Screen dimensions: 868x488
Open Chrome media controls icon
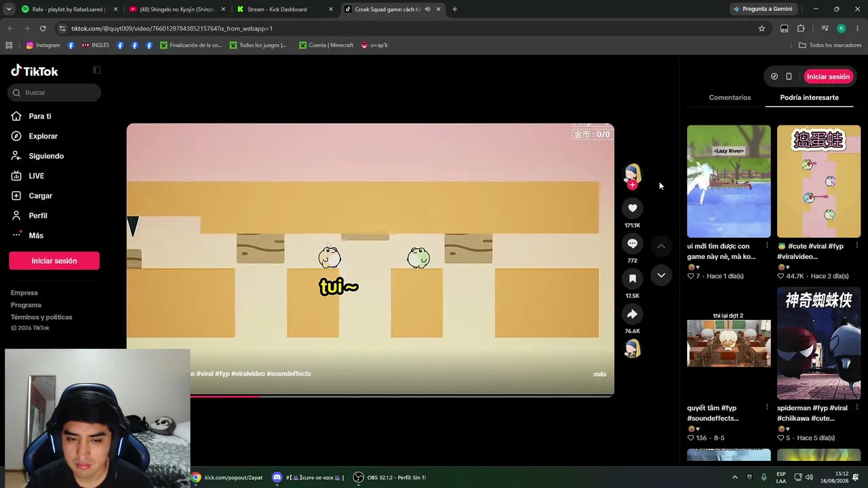click(x=825, y=28)
